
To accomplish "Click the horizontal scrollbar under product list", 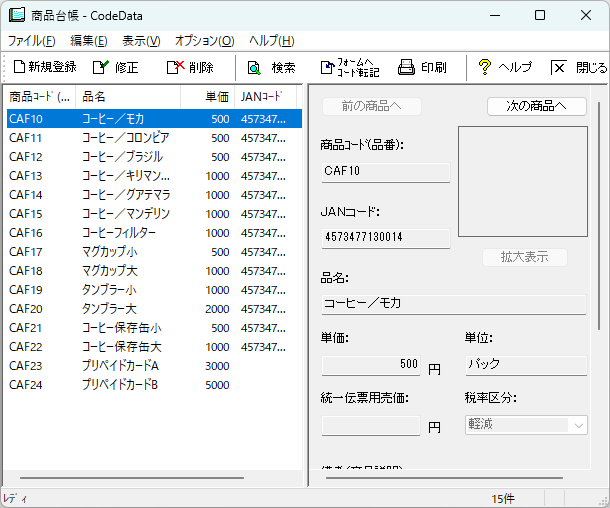I will pos(132,478).
